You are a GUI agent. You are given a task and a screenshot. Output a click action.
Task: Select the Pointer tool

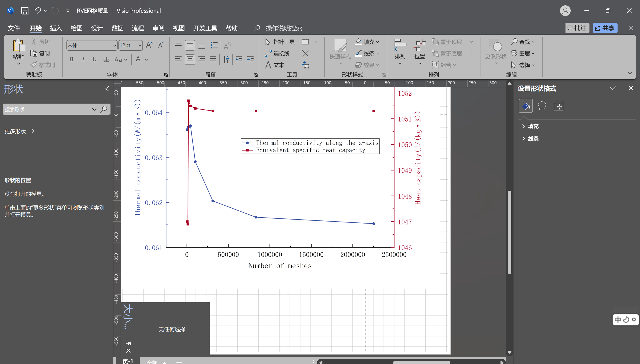280,42
